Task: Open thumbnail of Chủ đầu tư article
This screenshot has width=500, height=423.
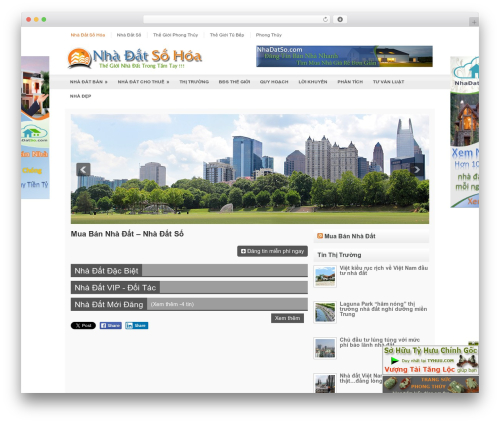Action: [325, 349]
